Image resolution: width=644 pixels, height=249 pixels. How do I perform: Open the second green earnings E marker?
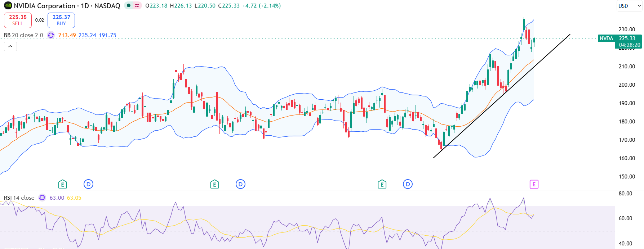pos(214,184)
